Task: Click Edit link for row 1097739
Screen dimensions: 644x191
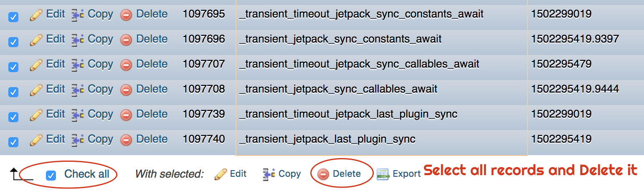Action: coord(56,114)
